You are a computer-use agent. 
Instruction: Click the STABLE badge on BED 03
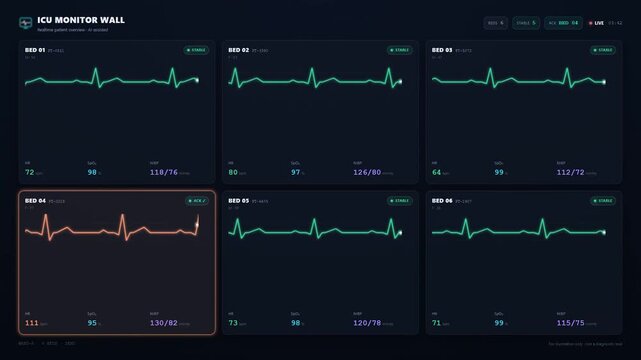pos(603,50)
